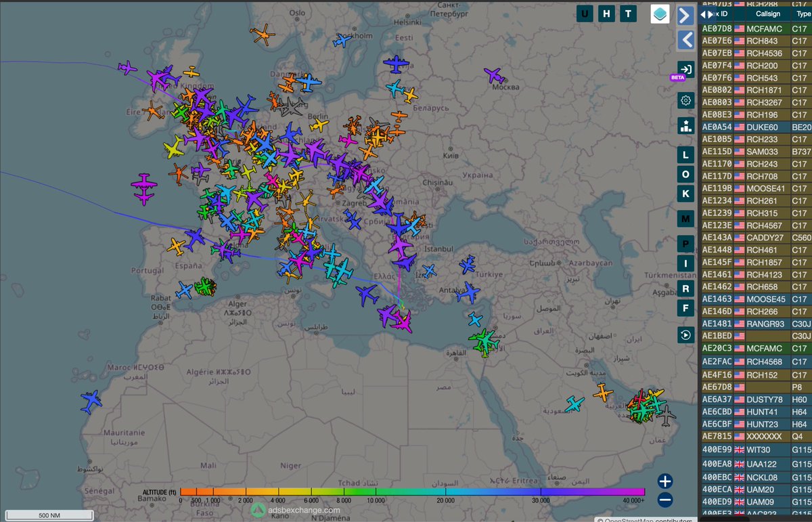Select the HUNT41 row
The height and width of the screenshot is (522, 812).
(x=756, y=412)
